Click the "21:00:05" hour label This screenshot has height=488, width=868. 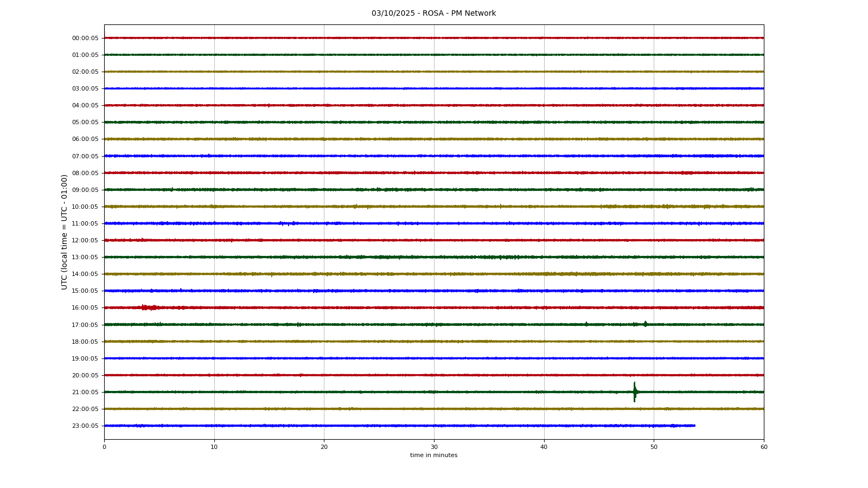point(85,392)
